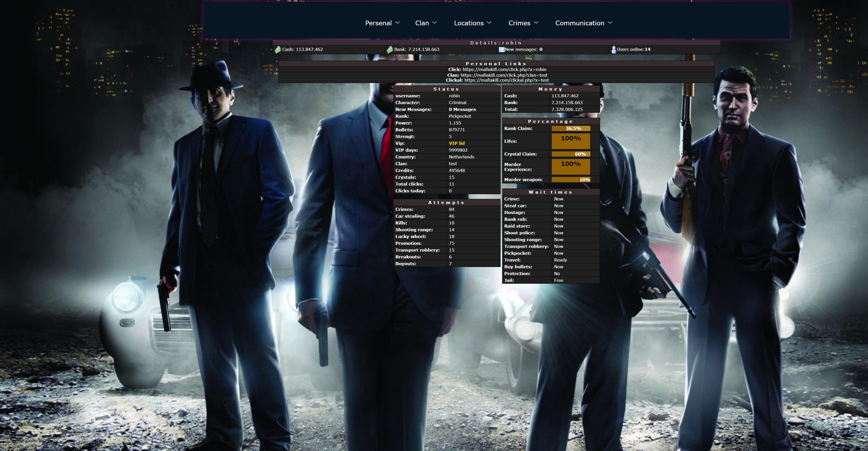Click the green money icon beside Bank

(x=390, y=50)
